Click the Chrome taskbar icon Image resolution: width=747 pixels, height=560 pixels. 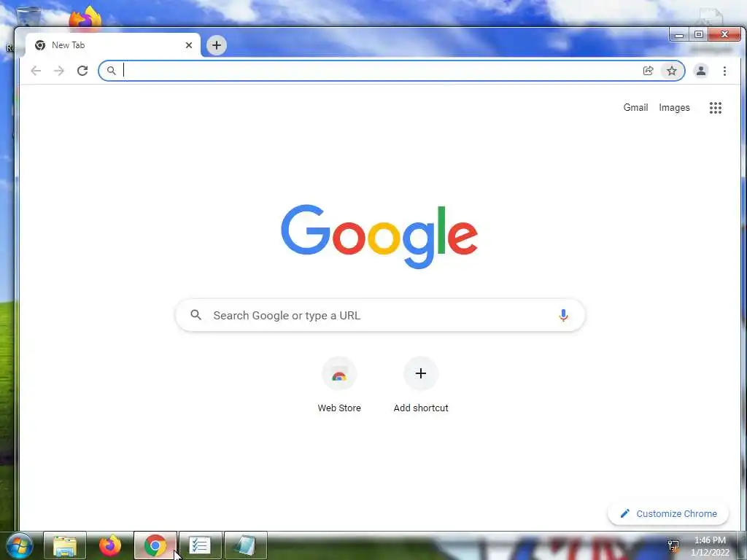[x=155, y=545]
